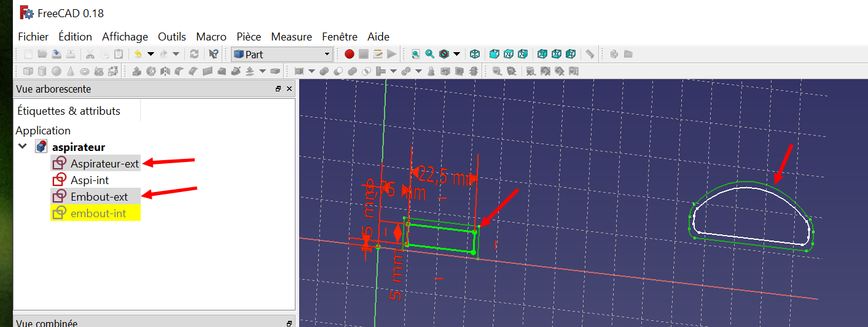
Task: Click the Mirror tool icon
Action: pos(165,71)
